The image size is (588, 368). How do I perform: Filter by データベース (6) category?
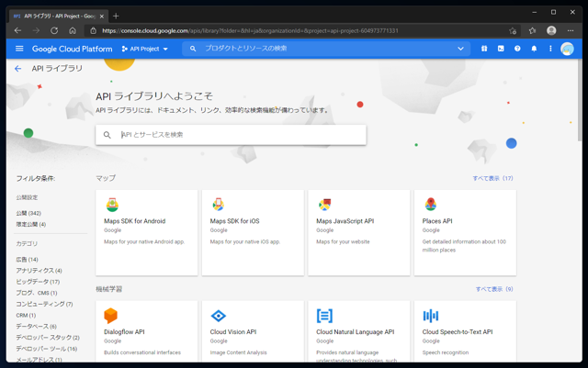[x=36, y=327]
